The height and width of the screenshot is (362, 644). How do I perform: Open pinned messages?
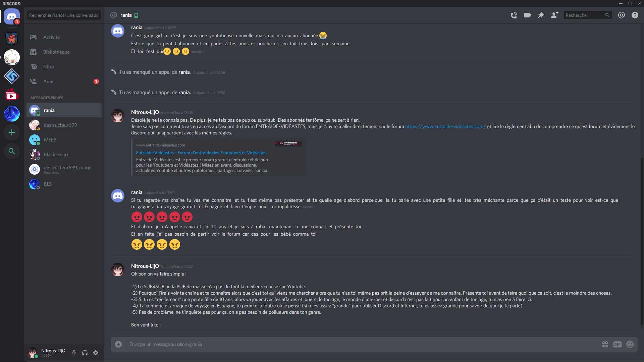point(541,15)
